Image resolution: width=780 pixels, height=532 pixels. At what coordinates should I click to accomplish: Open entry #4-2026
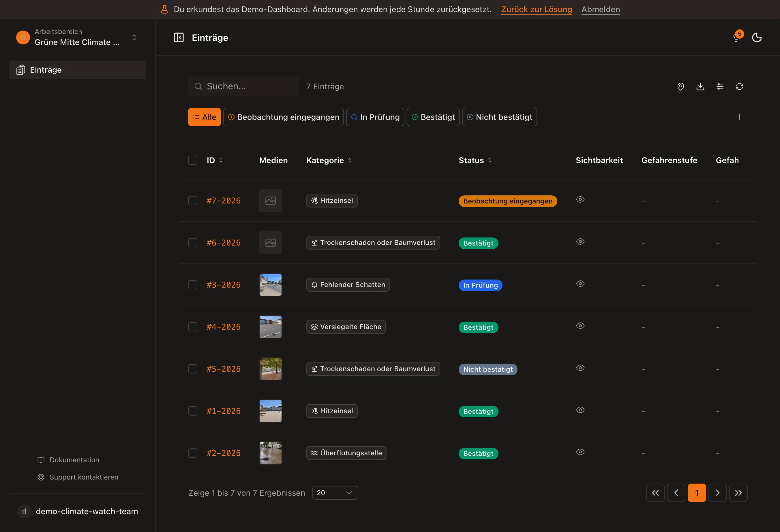click(224, 327)
